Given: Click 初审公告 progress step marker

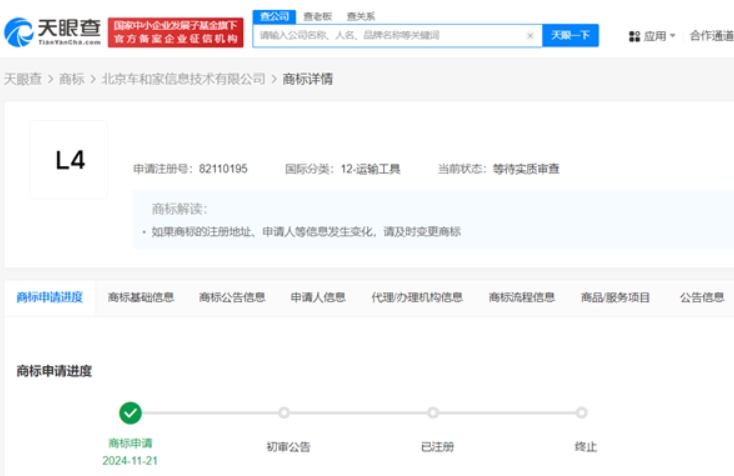Looking at the screenshot, I should 284,412.
